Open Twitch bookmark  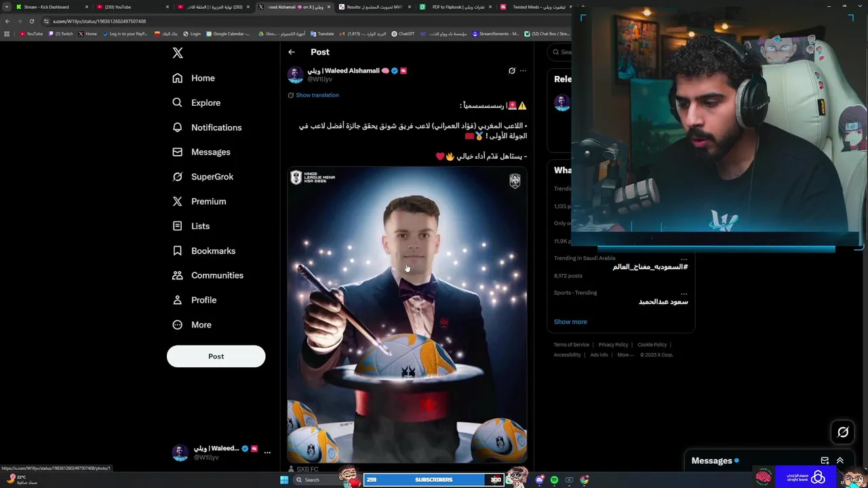61,34
